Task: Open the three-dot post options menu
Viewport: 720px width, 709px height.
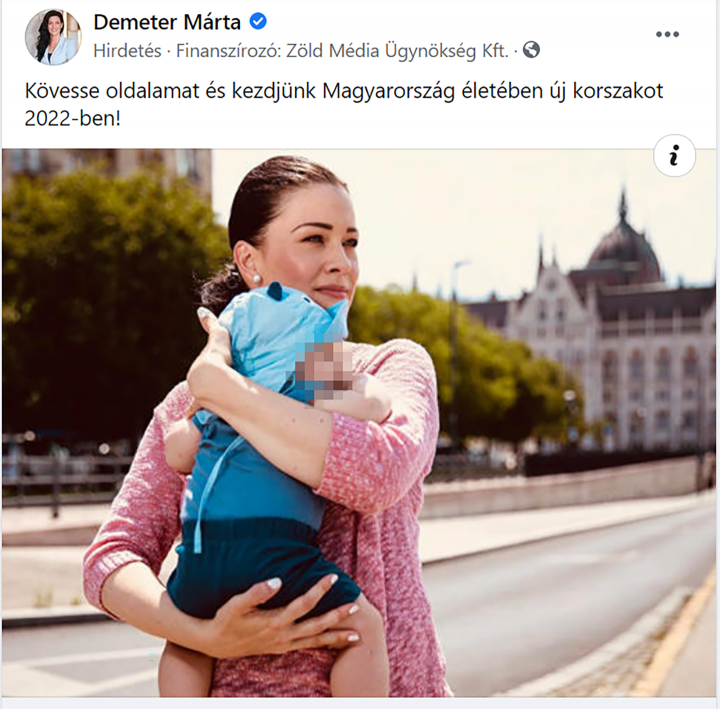Action: (x=667, y=34)
